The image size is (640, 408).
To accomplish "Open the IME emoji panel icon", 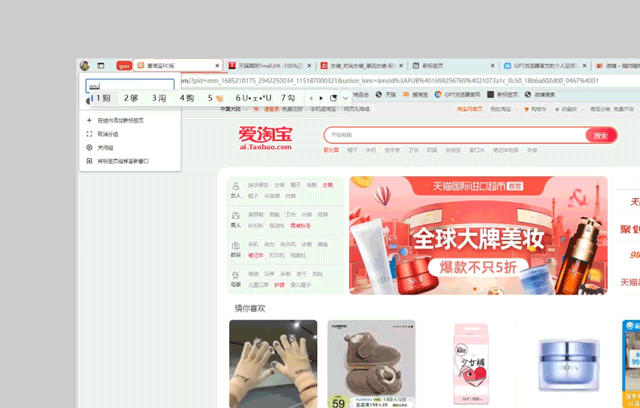I will (333, 98).
